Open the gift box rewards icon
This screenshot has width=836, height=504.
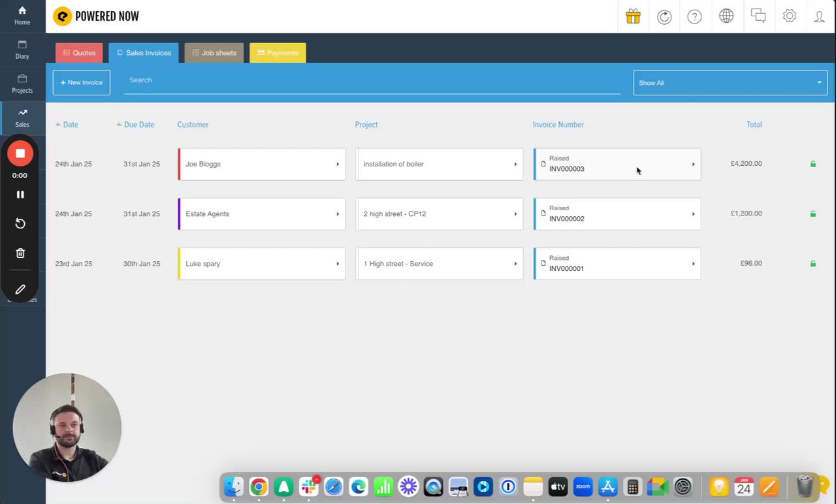pyautogui.click(x=633, y=16)
